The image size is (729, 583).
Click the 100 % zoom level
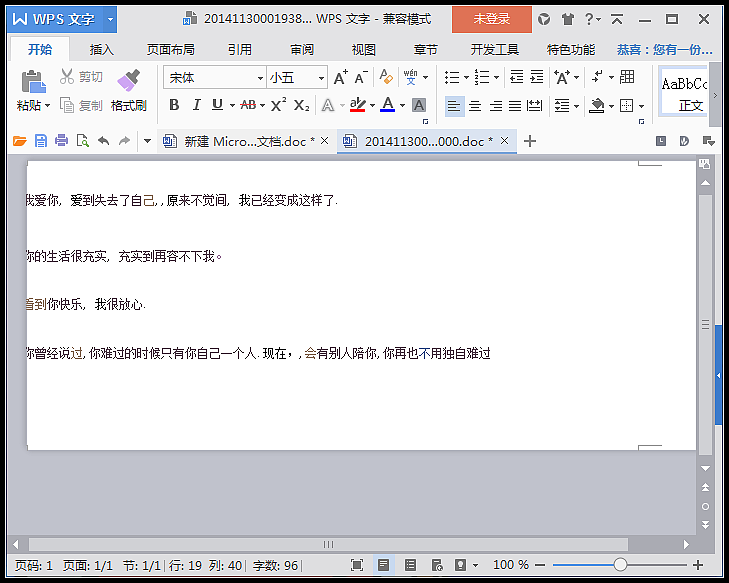pyautogui.click(x=510, y=565)
